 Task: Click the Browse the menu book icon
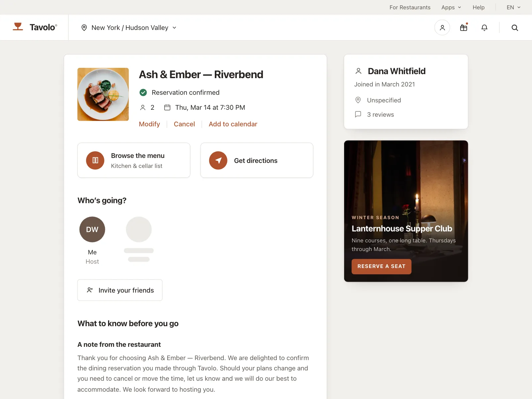95,160
